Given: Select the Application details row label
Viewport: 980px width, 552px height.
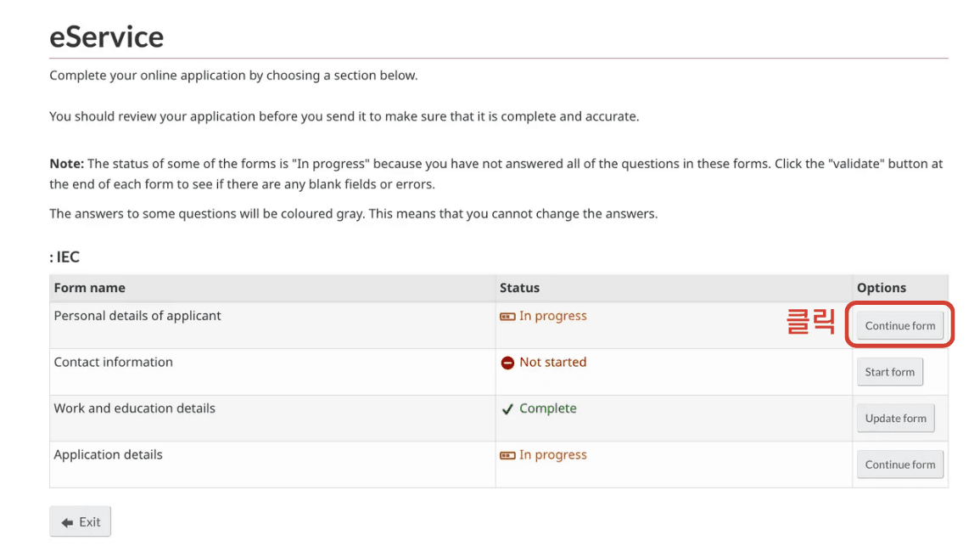Looking at the screenshot, I should click(x=108, y=454).
